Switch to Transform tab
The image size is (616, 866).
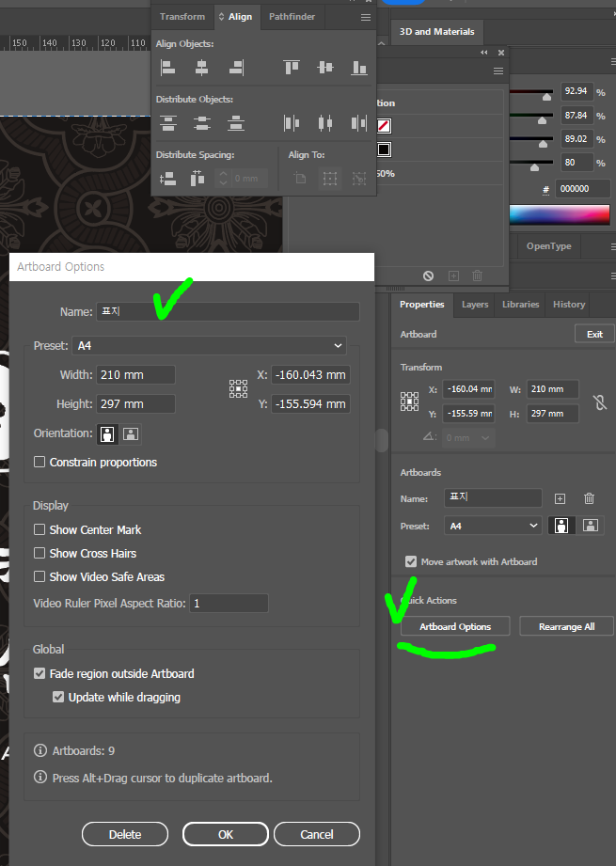[182, 17]
